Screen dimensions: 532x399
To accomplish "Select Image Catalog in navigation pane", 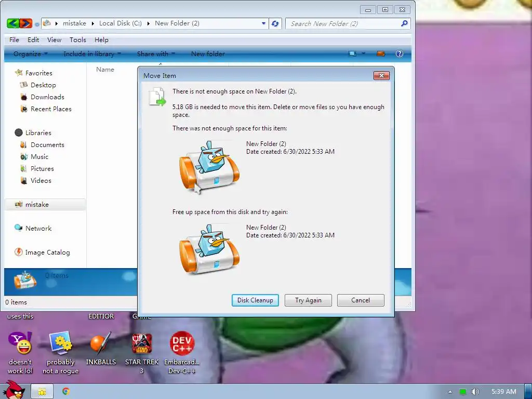I will [x=47, y=252].
